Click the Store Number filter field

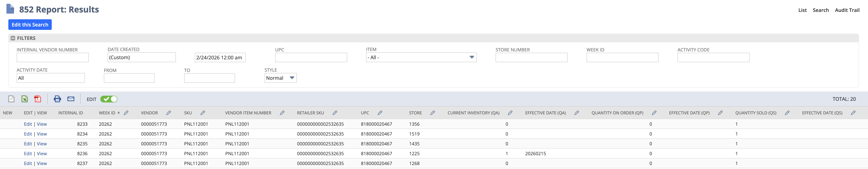(531, 58)
